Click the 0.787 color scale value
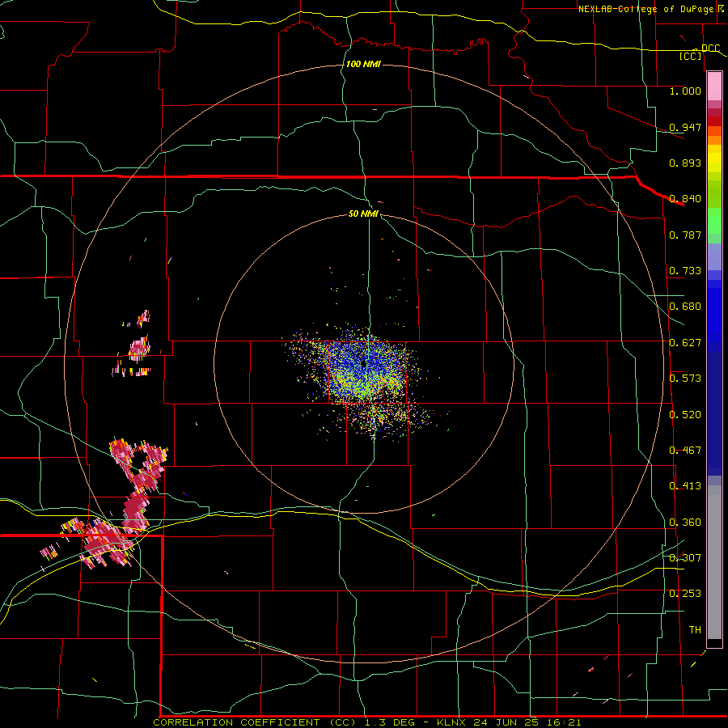Image resolution: width=728 pixels, height=728 pixels. [x=685, y=235]
